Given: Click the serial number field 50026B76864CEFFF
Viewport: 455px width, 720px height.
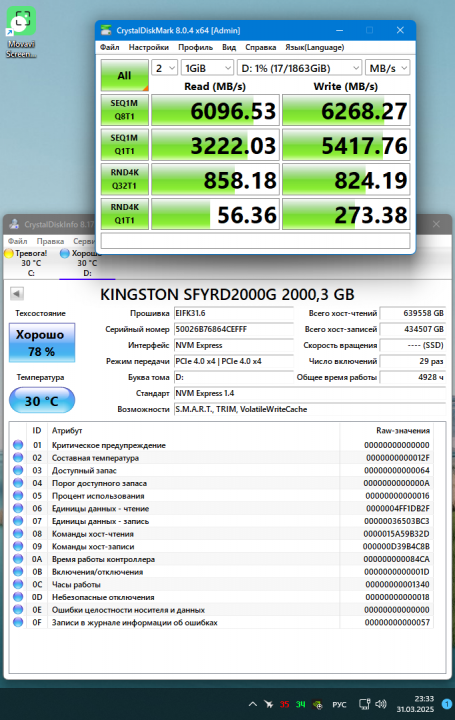Looking at the screenshot, I should pos(234,329).
